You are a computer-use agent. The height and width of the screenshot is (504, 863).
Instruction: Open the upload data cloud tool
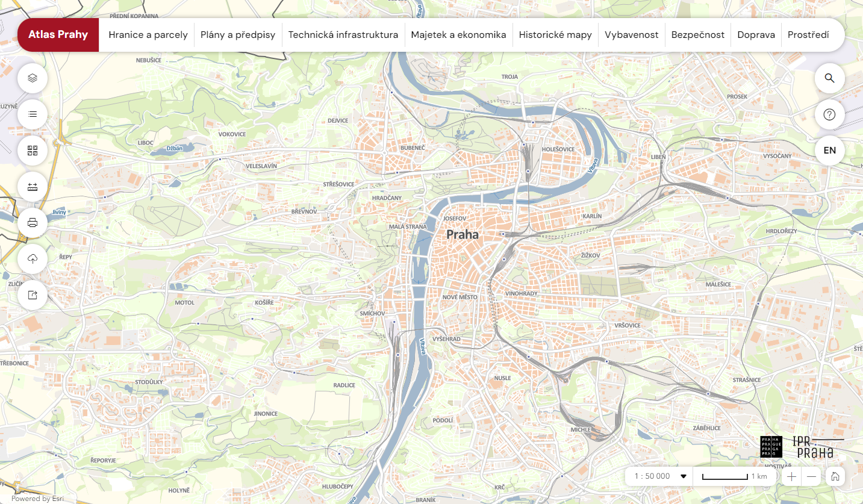click(x=33, y=259)
